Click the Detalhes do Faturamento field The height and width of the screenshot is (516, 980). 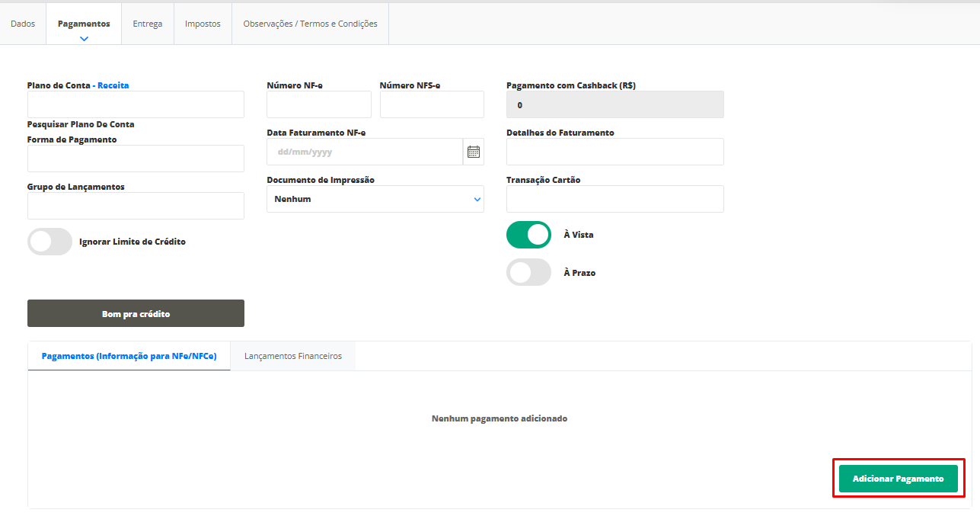(614, 152)
